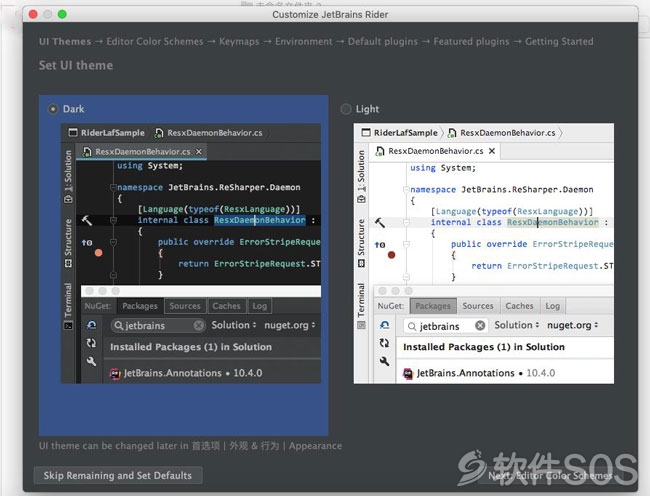This screenshot has height=496, width=650.
Task: Collapse the namespace fold marker, light preview
Action: (x=406, y=190)
